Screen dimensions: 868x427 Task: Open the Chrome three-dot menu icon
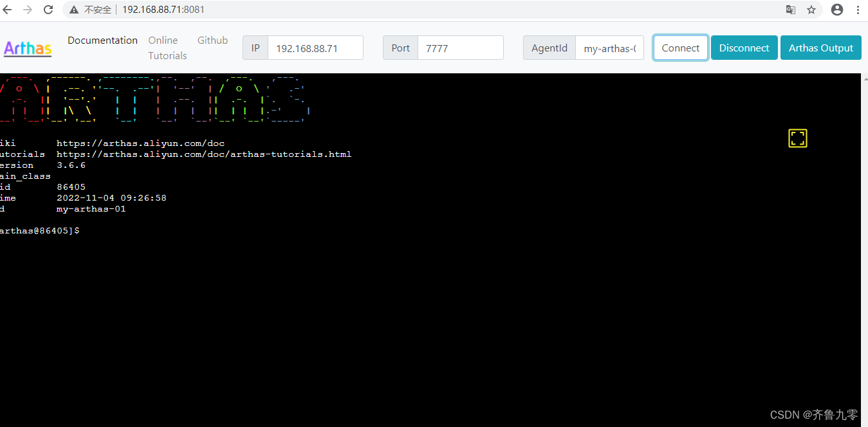[858, 10]
